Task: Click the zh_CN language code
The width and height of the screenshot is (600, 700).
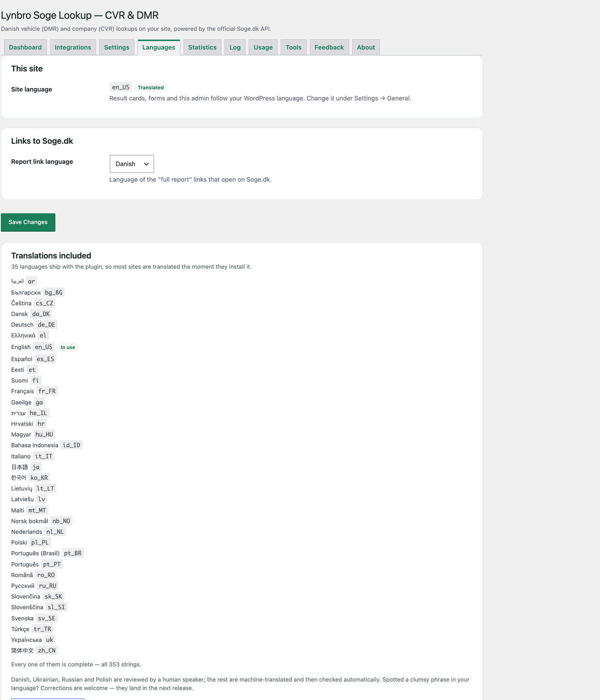Action: [47, 650]
